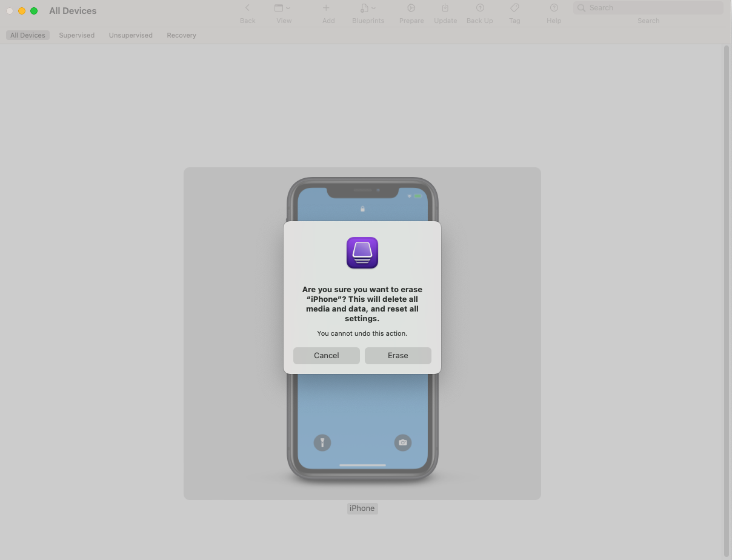
Task: Open the View options toolbar item
Action: pos(282,8)
